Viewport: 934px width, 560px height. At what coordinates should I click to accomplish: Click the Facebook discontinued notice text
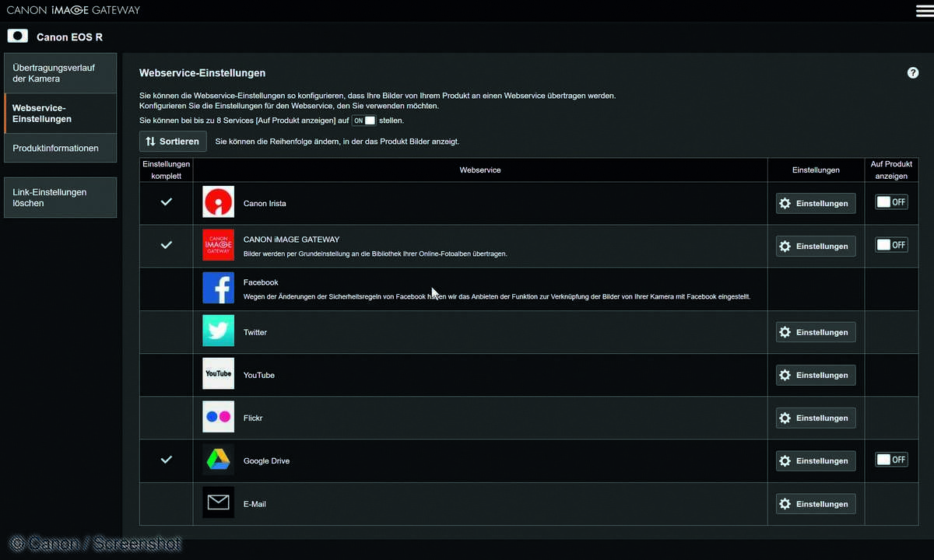pos(497,296)
